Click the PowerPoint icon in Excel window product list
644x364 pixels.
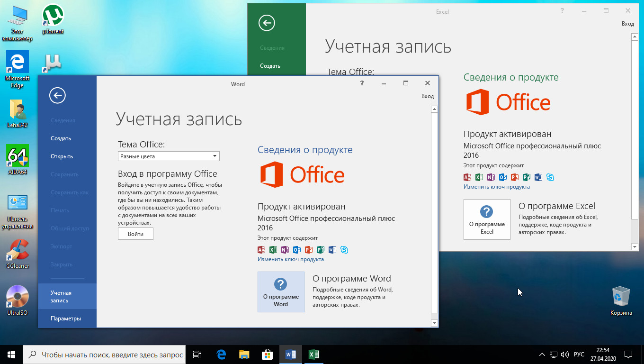click(515, 177)
